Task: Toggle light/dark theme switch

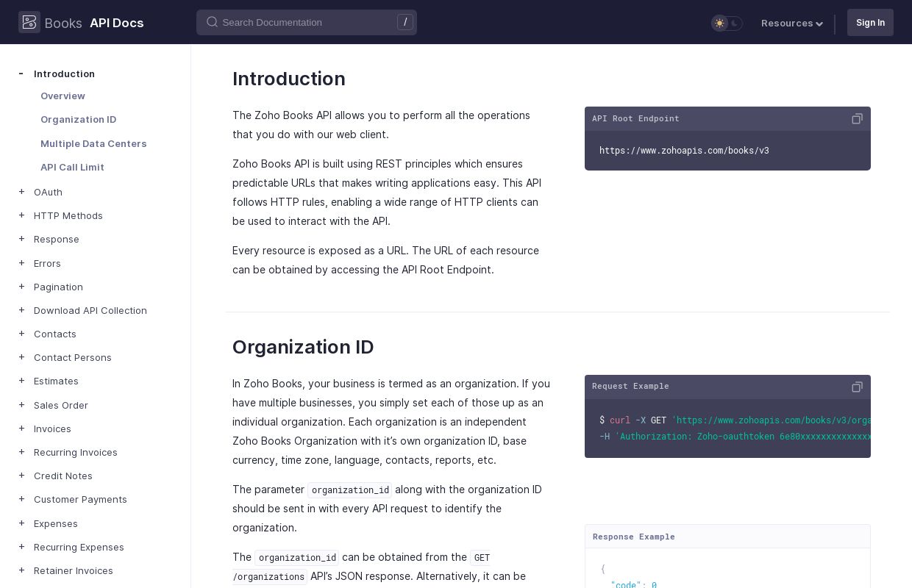Action: point(727,23)
